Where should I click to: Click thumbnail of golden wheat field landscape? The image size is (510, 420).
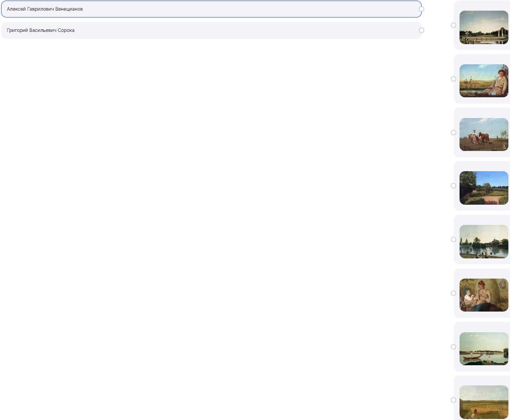pyautogui.click(x=483, y=402)
